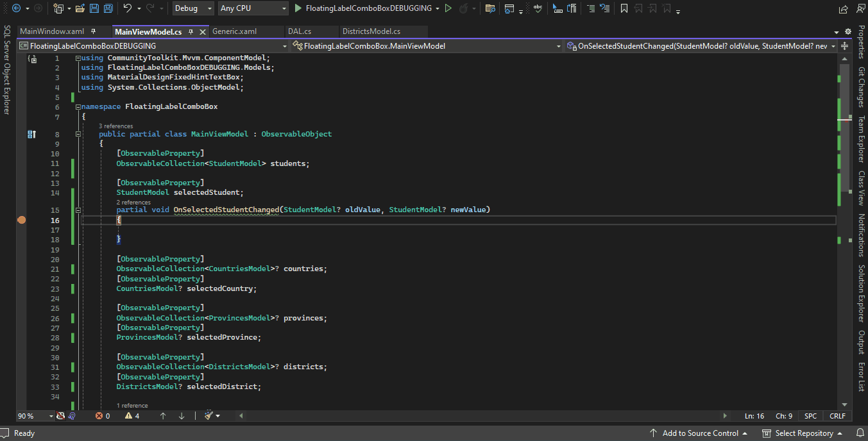Click the code cleanup broom icon

(208, 415)
